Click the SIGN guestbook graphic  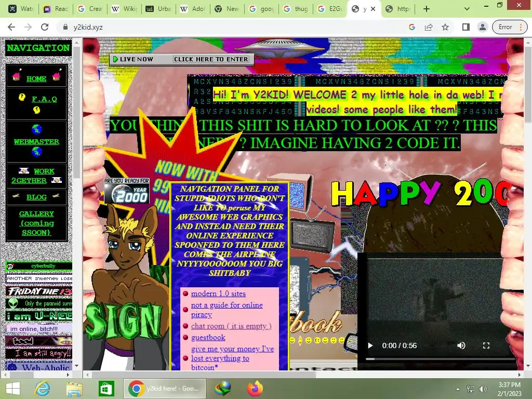[x=124, y=320]
